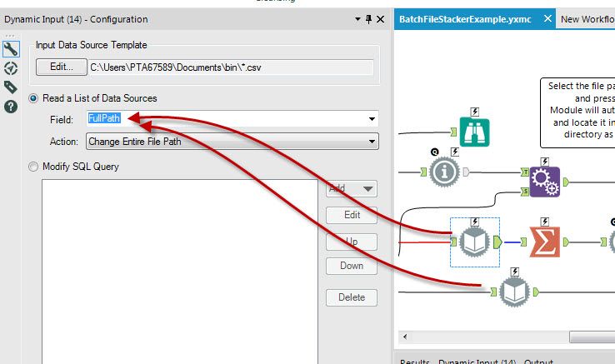The image size is (615, 364).
Task: Click lightning badge above the binoculars tool
Action: (x=475, y=112)
